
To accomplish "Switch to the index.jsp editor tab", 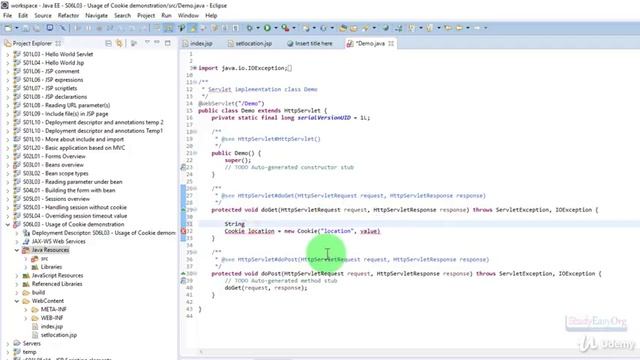I will pyautogui.click(x=198, y=43).
